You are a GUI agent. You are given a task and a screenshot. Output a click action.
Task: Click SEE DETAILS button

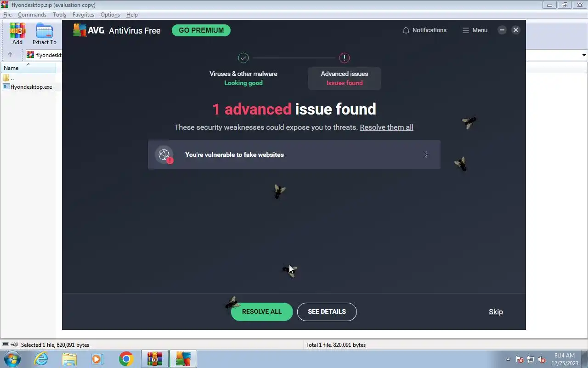click(327, 311)
